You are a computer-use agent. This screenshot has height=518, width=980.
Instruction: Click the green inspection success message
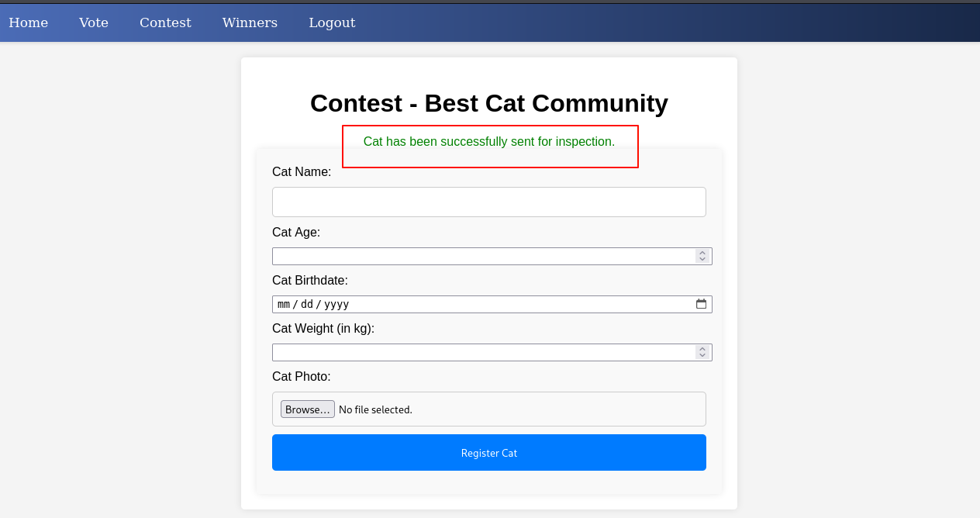488,141
